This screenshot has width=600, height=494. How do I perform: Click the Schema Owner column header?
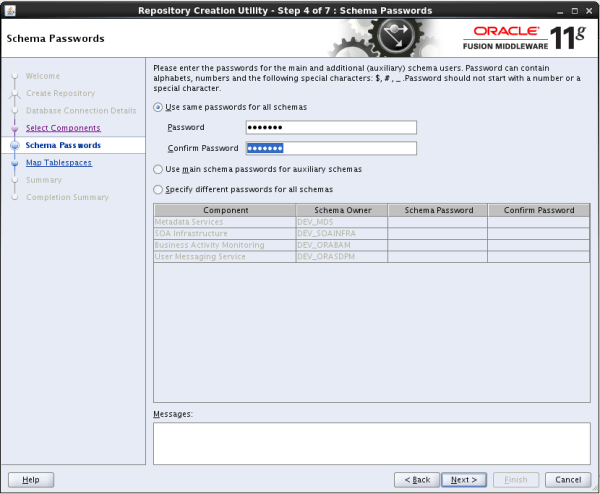[x=341, y=211]
